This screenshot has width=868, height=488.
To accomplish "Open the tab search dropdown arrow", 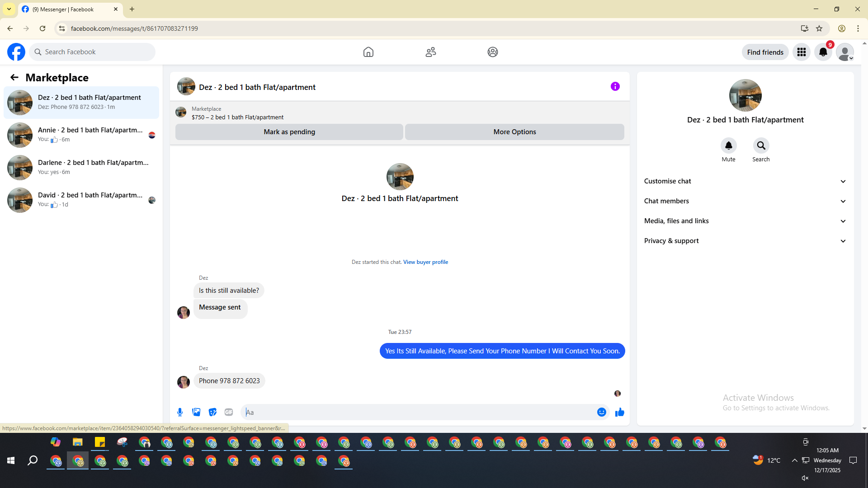I will tap(9, 9).
